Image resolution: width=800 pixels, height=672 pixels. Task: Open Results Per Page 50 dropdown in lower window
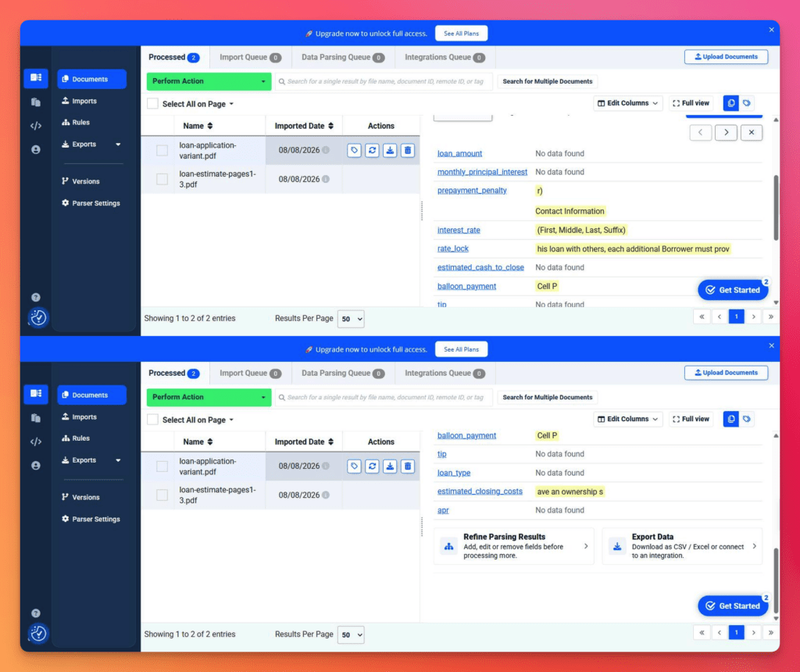click(351, 634)
